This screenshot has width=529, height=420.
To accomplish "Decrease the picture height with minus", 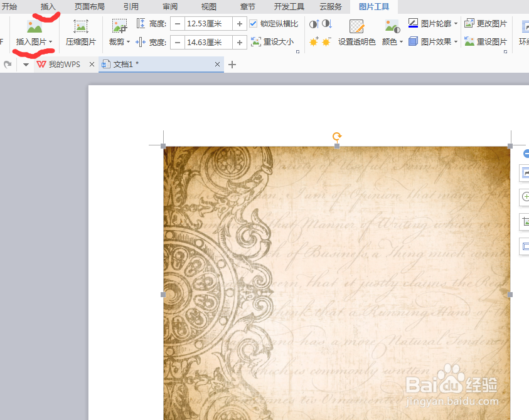I will [x=178, y=24].
